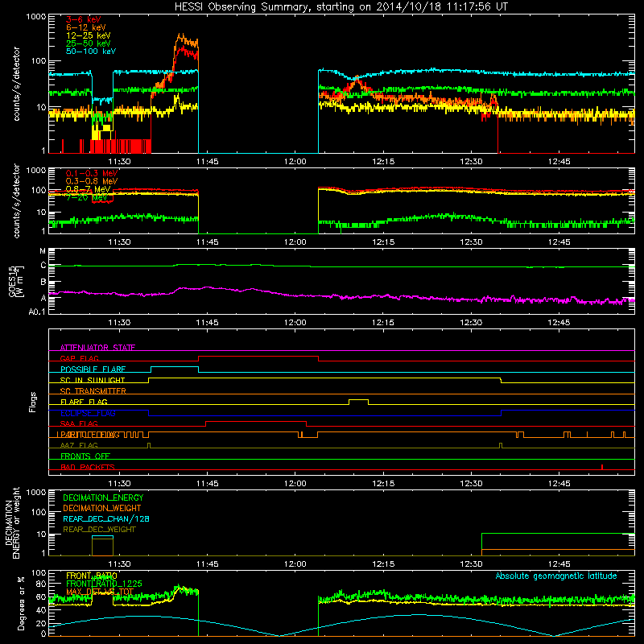Click the 12:00 tick label under the Flags panel
The height and width of the screenshot is (644, 644).
tap(295, 484)
